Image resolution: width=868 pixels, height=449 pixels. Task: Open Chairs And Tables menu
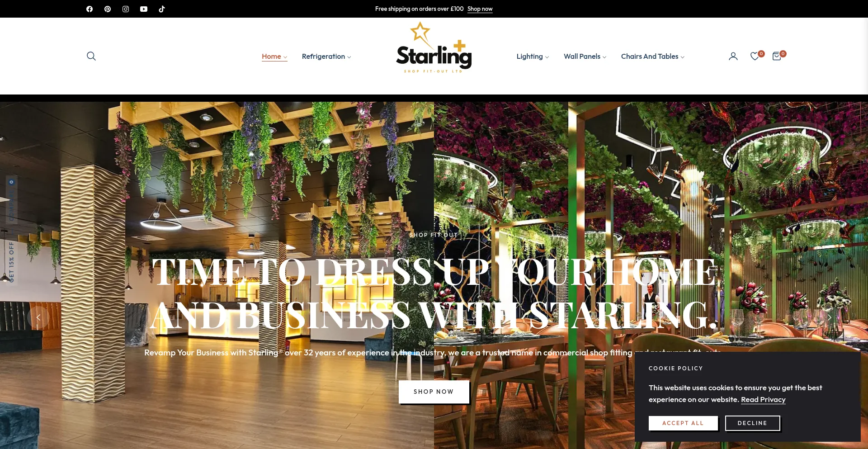pos(653,57)
